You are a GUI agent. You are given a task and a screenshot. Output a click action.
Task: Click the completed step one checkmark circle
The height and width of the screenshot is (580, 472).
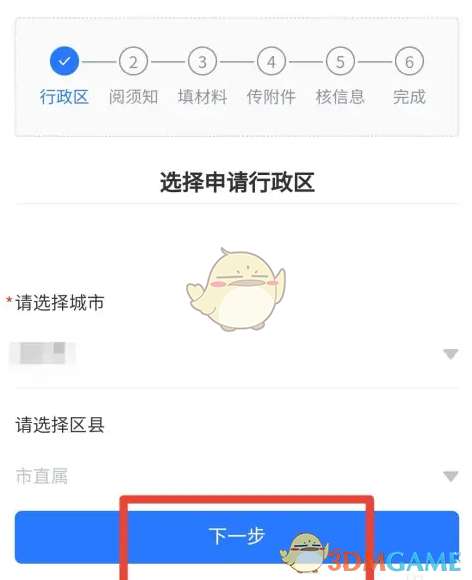64,61
